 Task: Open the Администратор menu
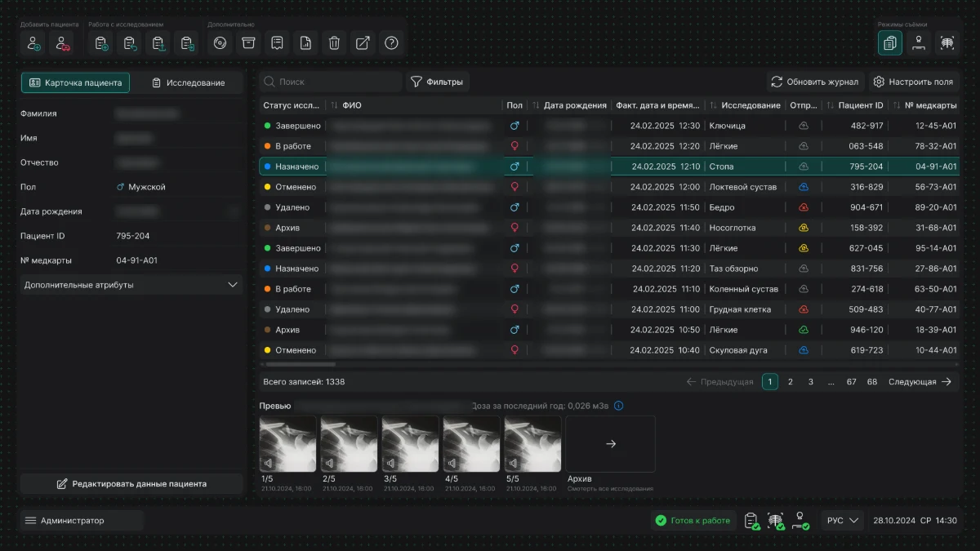[82, 521]
